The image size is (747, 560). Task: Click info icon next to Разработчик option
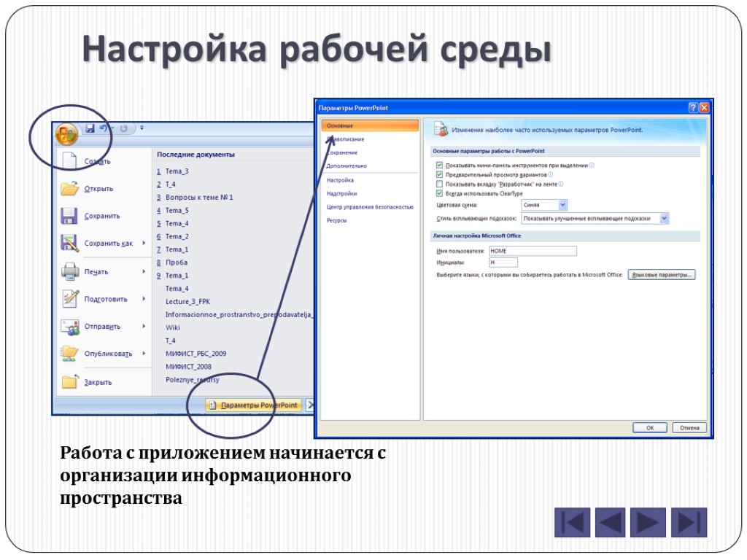pyautogui.click(x=561, y=184)
